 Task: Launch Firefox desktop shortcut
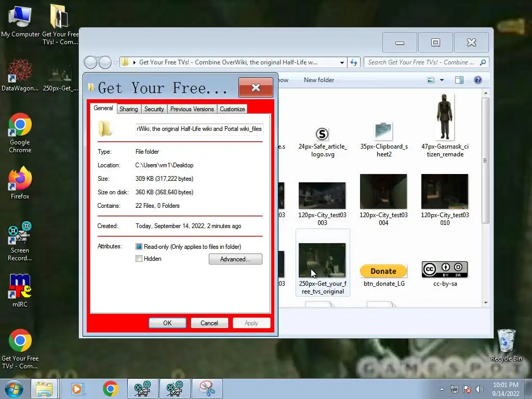tap(20, 183)
